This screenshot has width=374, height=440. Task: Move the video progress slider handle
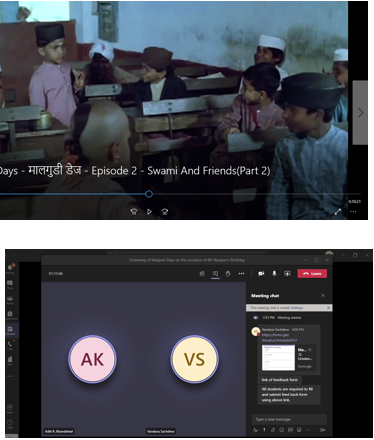pos(149,194)
